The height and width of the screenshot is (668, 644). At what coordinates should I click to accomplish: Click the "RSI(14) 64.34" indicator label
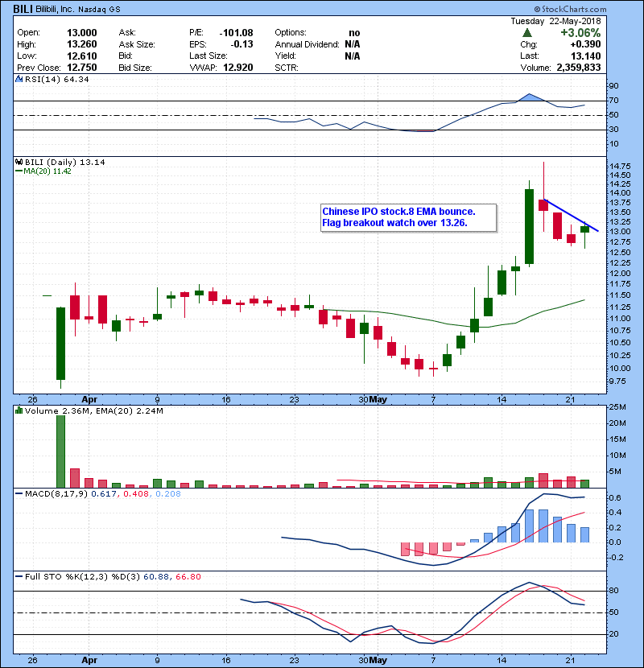tap(56, 79)
